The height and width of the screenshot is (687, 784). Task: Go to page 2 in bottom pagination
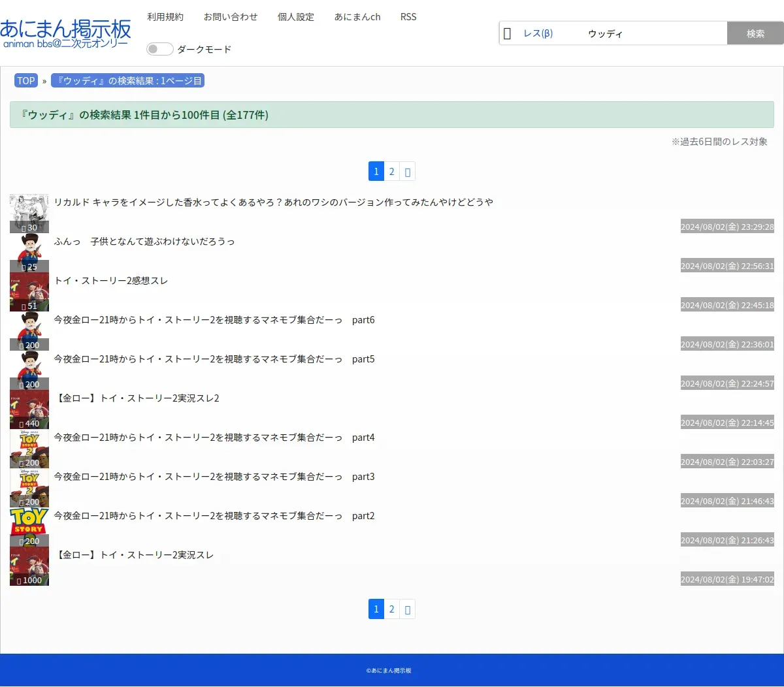pos(392,609)
